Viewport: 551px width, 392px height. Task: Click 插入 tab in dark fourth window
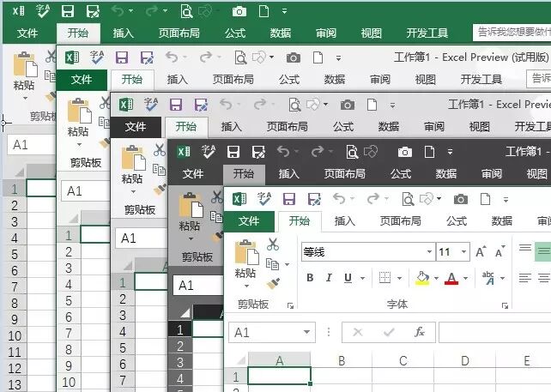(x=289, y=174)
